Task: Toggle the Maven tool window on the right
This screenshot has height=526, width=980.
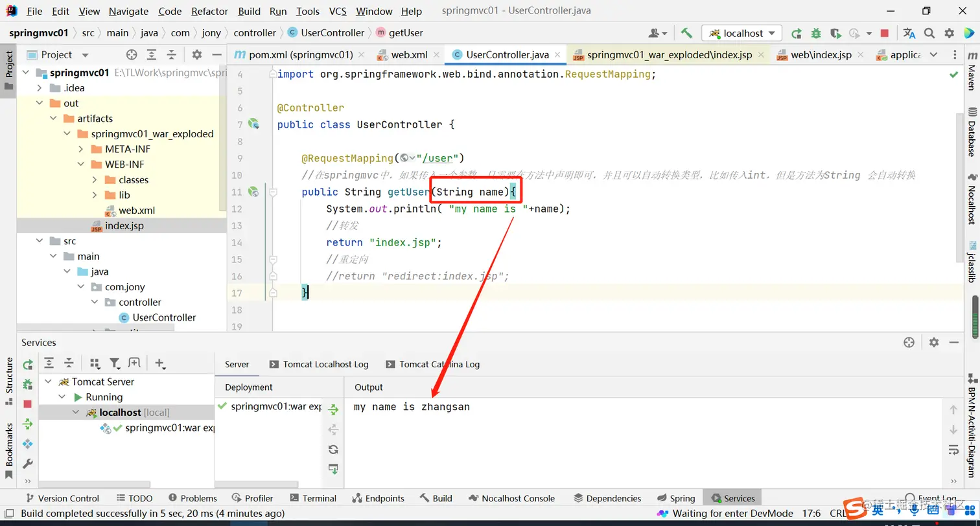Action: tap(972, 71)
